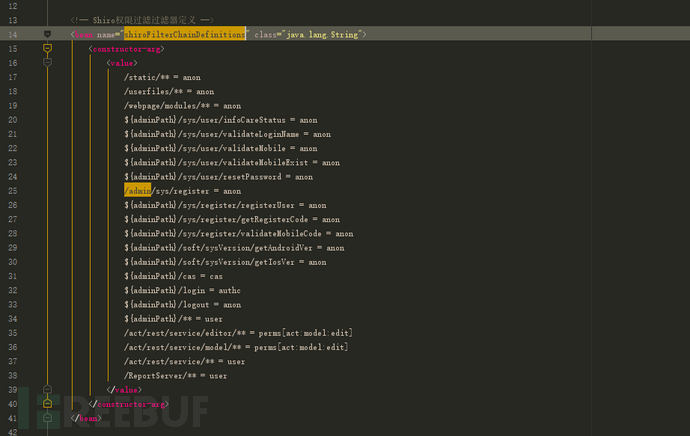Click the closing value fold marker on line 39
Image resolution: width=690 pixels, height=436 pixels.
pos(48,389)
